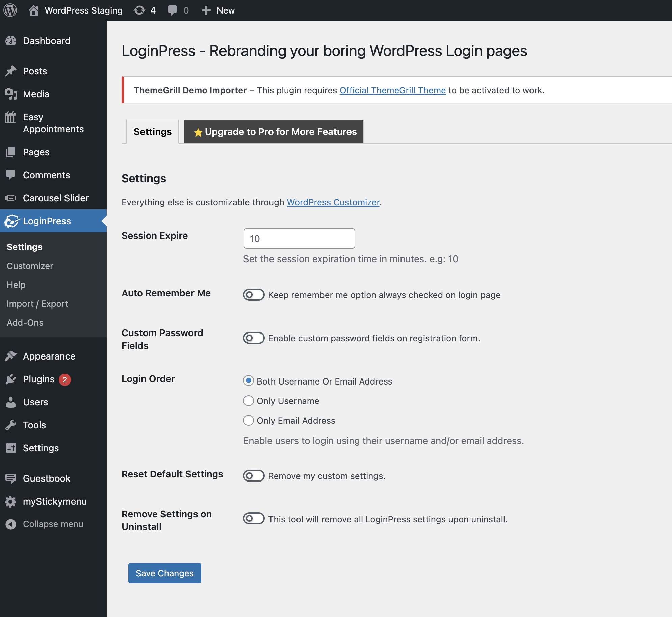Viewport: 672px width, 617px height.
Task: Click the Collapse menu arrow icon
Action: click(x=11, y=524)
